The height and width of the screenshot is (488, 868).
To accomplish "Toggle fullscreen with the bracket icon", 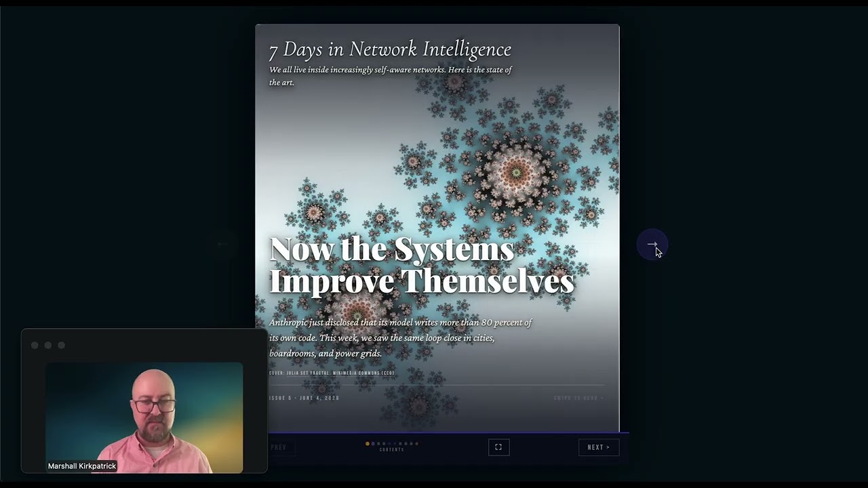I will 498,447.
